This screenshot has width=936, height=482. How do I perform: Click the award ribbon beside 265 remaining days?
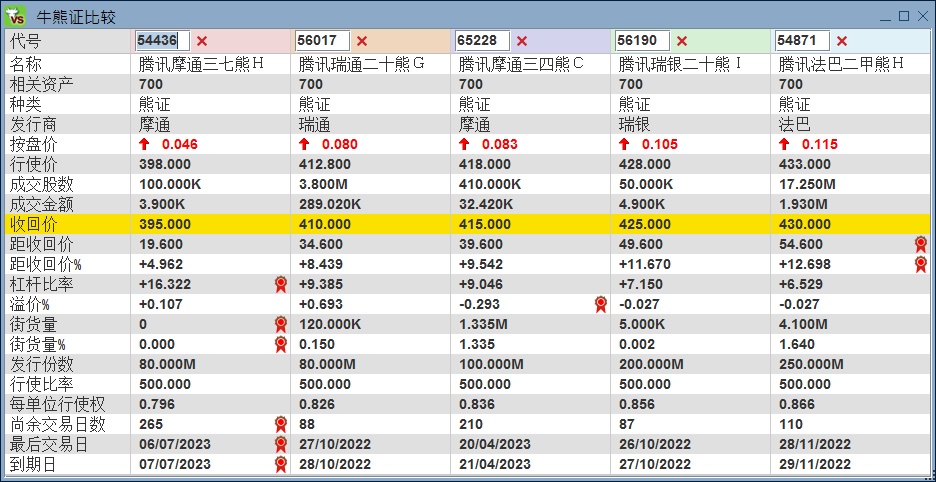[x=281, y=424]
